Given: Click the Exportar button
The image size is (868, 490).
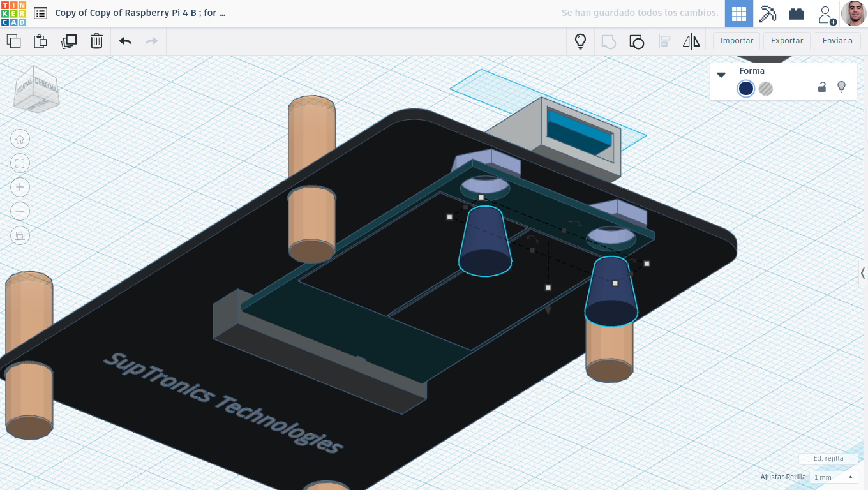Looking at the screenshot, I should pos(787,41).
